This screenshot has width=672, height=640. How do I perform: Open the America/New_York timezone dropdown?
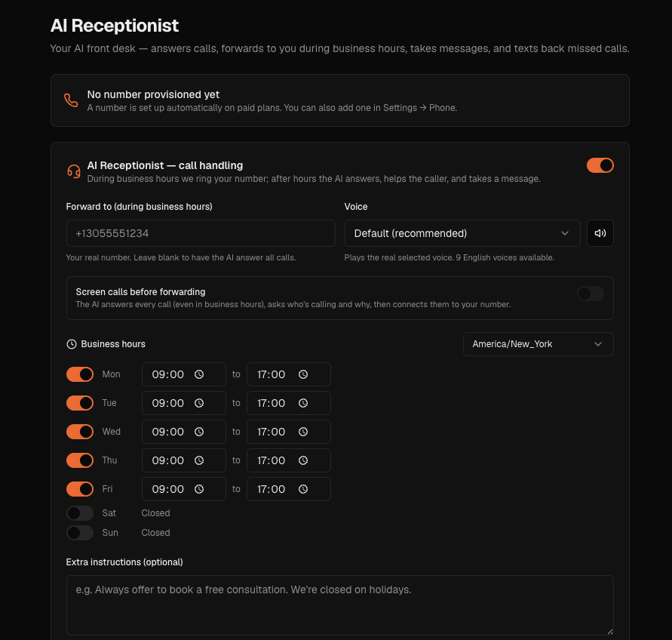(539, 344)
